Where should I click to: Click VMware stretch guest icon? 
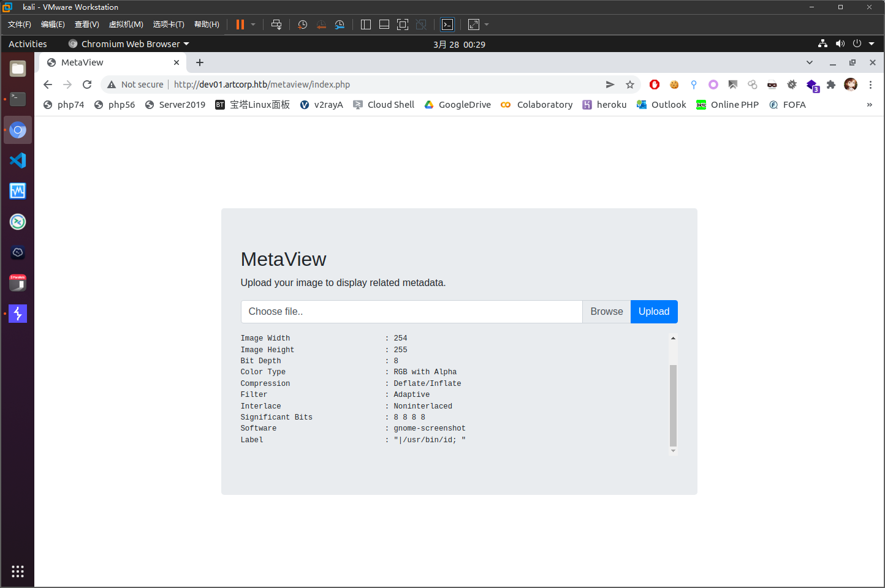point(474,24)
